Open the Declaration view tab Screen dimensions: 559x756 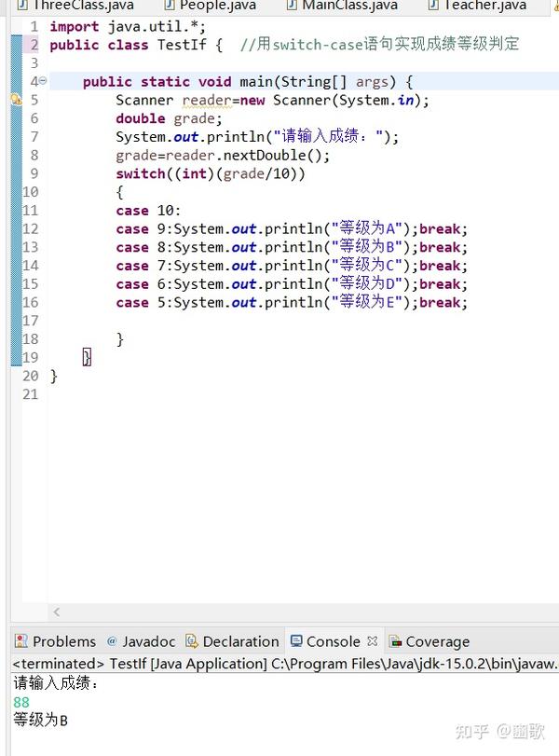point(232,641)
